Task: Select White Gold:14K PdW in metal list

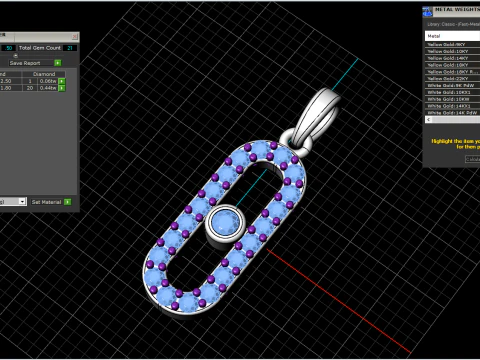Action: pyautogui.click(x=452, y=113)
